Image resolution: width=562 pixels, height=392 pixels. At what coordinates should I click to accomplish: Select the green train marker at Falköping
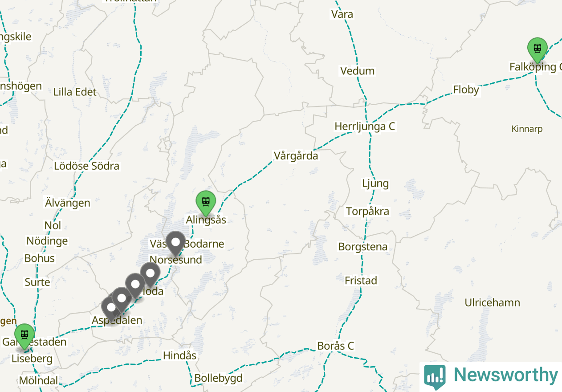[538, 49]
